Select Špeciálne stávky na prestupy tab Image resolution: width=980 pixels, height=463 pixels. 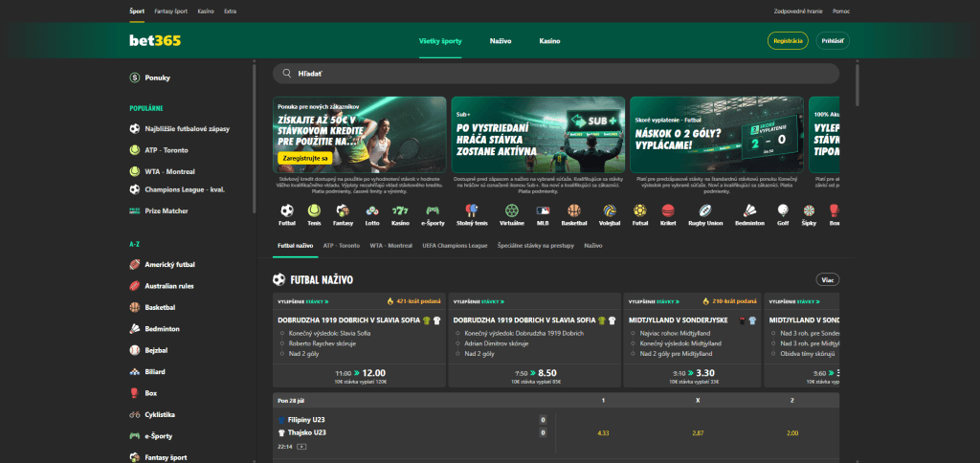coord(536,246)
